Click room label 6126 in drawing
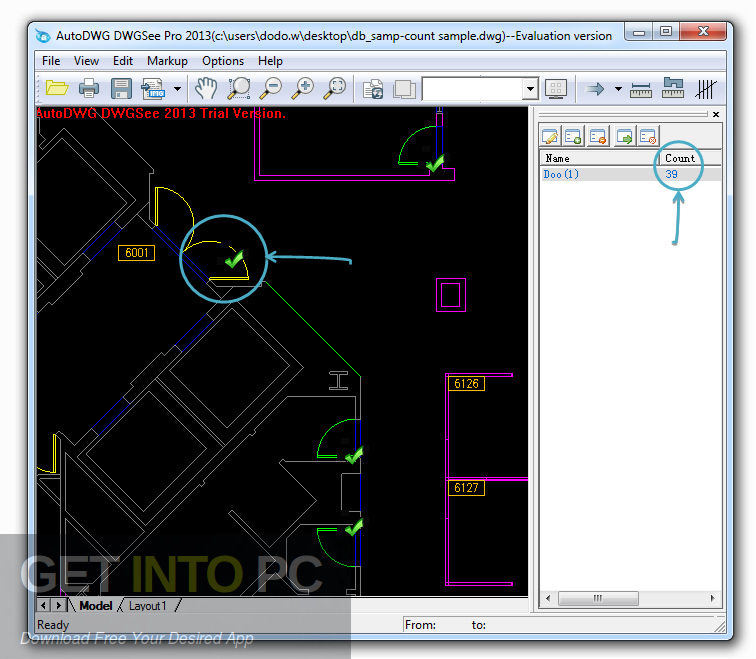The width and height of the screenshot is (756, 659). 466,384
